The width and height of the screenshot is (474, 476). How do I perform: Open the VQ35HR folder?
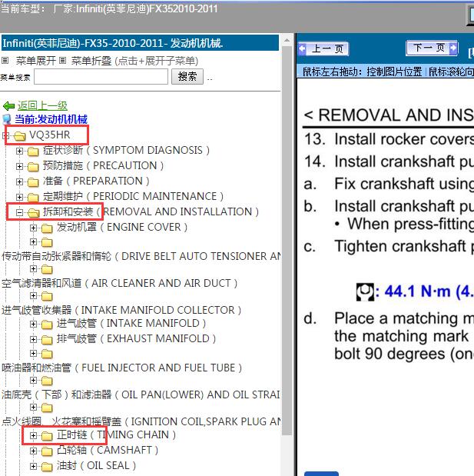[x=50, y=135]
